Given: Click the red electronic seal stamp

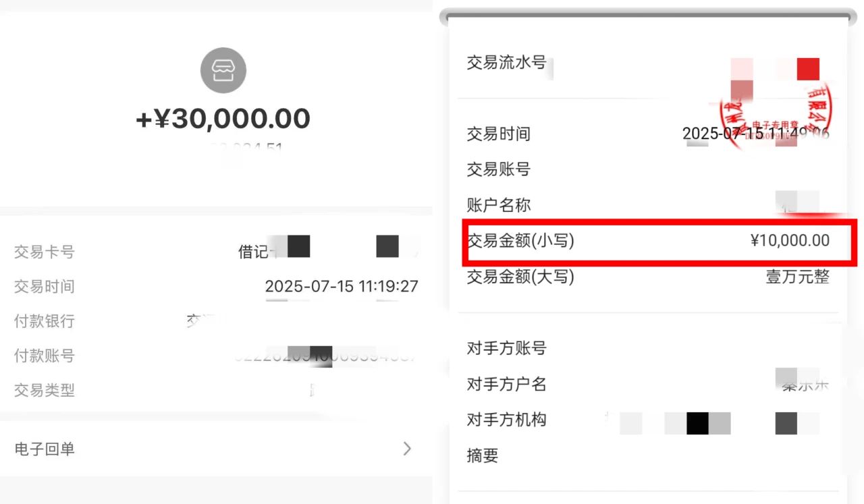Looking at the screenshot, I should [x=776, y=108].
